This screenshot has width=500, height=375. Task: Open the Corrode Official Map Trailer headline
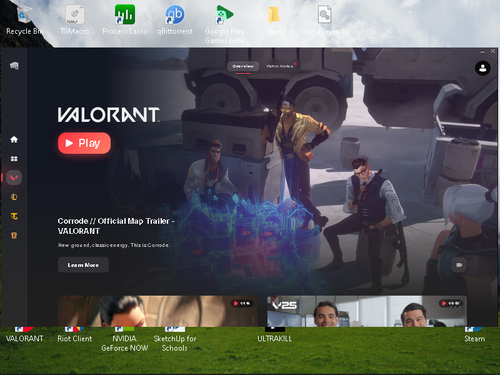(x=116, y=226)
